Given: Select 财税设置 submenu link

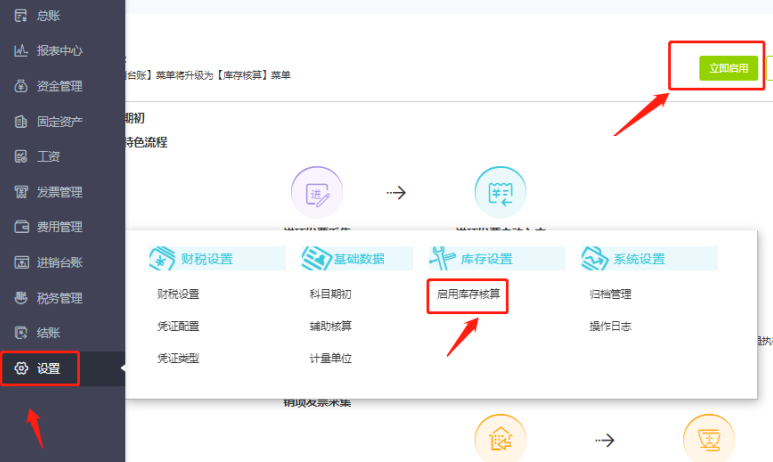Looking at the screenshot, I should [x=178, y=294].
